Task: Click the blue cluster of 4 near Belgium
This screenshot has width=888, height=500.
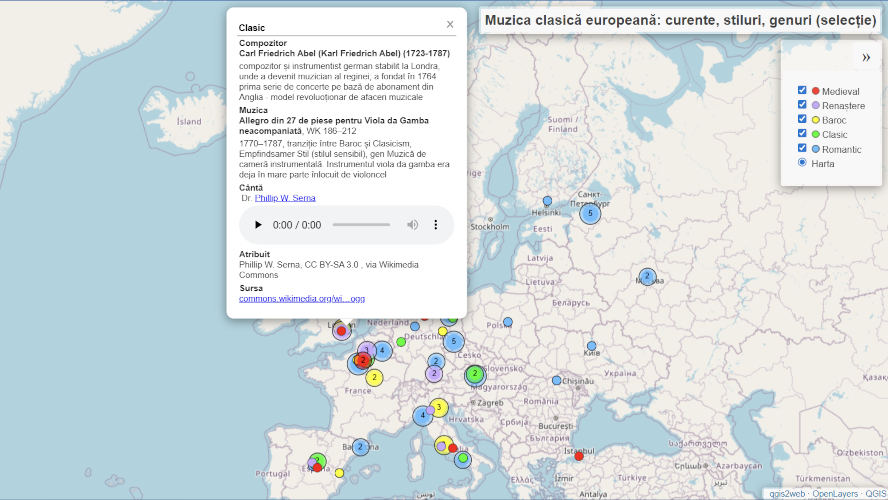Action: pyautogui.click(x=382, y=351)
